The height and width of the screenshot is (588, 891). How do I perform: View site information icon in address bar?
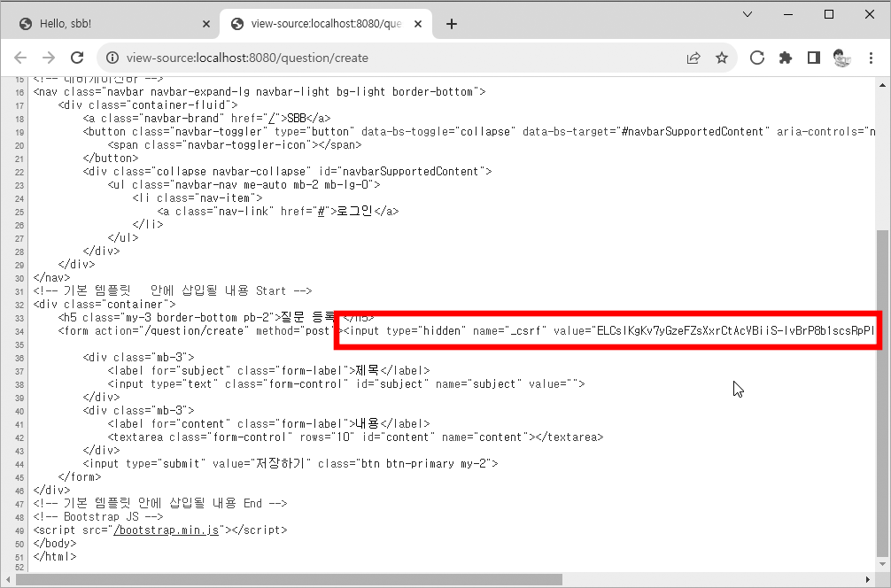point(113,58)
